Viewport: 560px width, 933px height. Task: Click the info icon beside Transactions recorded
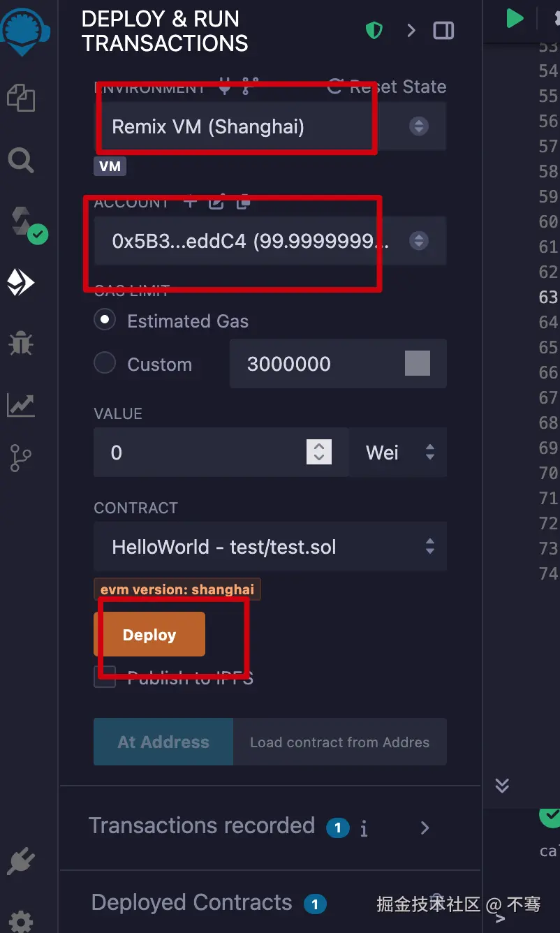pos(364,829)
